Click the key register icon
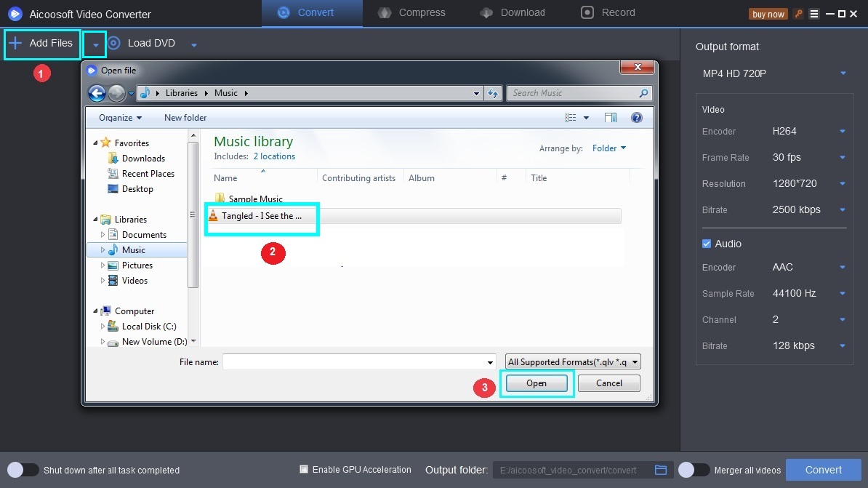 (798, 14)
